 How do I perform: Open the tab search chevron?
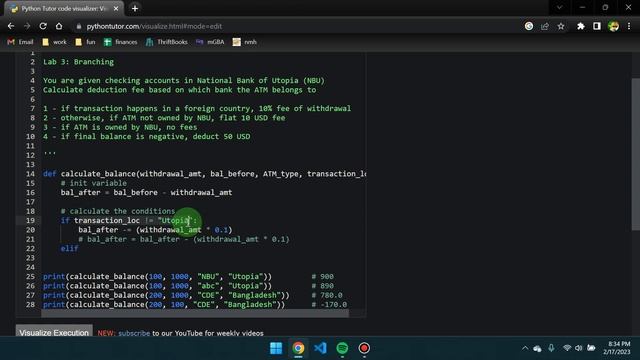pos(560,7)
